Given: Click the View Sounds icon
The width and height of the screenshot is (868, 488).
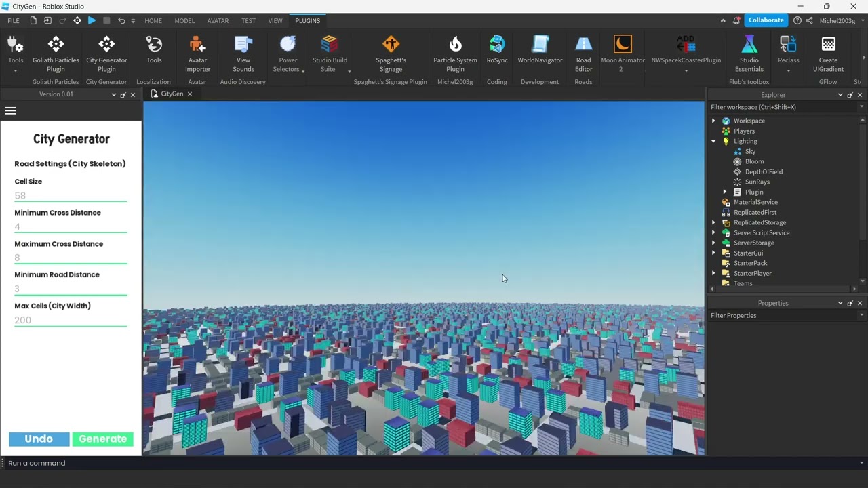Looking at the screenshot, I should click(243, 54).
